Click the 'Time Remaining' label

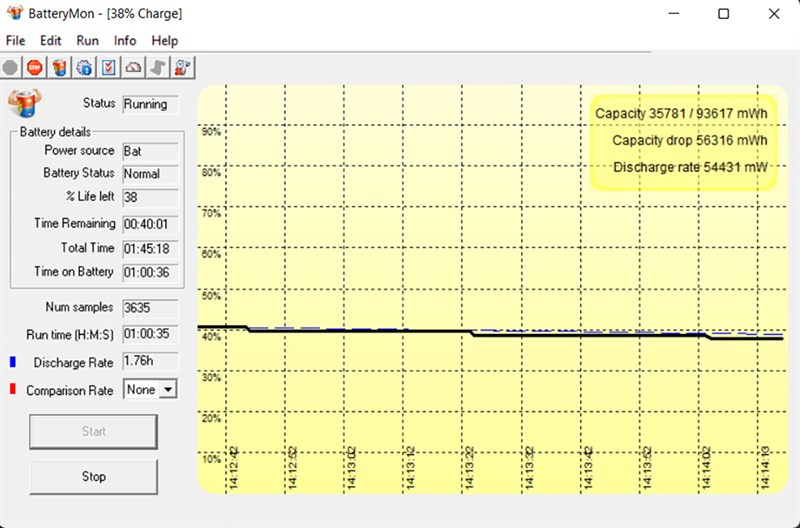[x=74, y=223]
